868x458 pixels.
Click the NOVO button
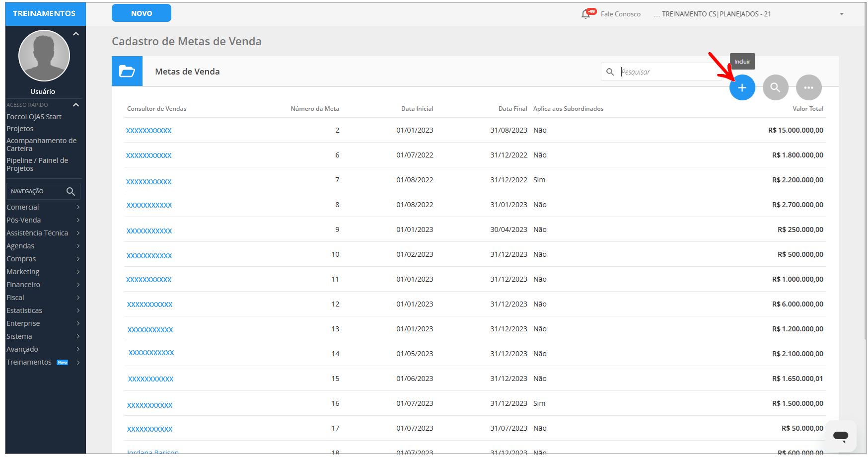[142, 13]
